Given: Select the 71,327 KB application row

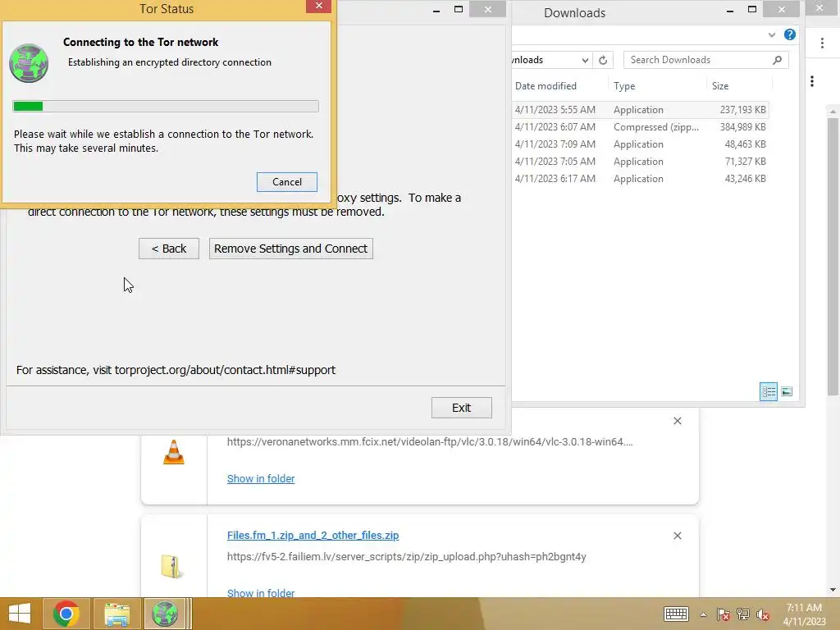Looking at the screenshot, I should [x=640, y=162].
